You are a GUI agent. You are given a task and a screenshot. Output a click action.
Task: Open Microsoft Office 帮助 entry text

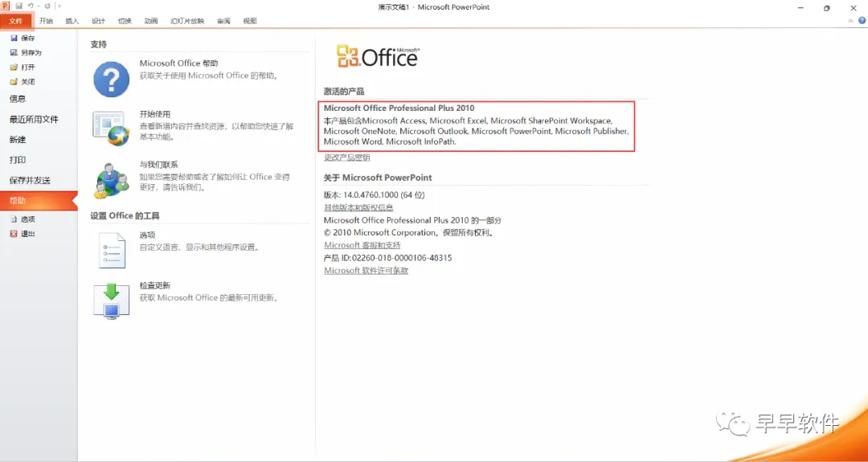click(178, 63)
